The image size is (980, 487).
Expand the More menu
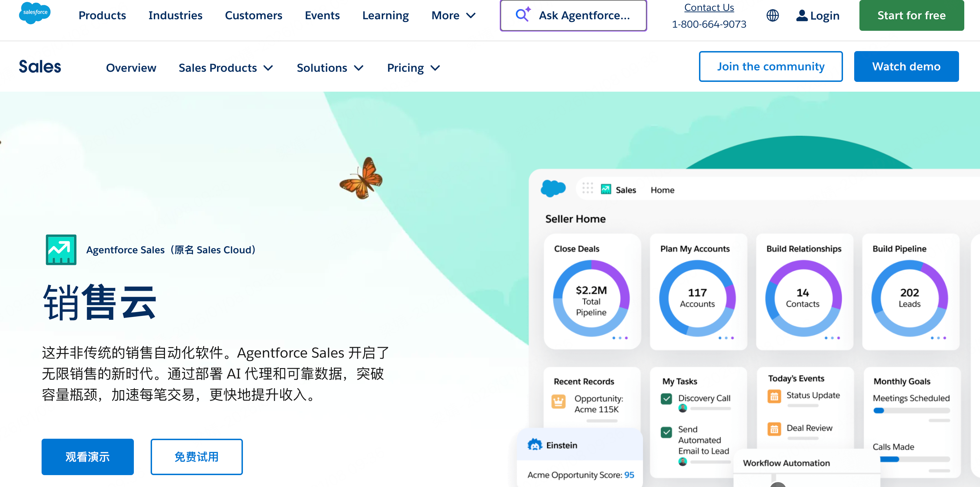pos(454,16)
